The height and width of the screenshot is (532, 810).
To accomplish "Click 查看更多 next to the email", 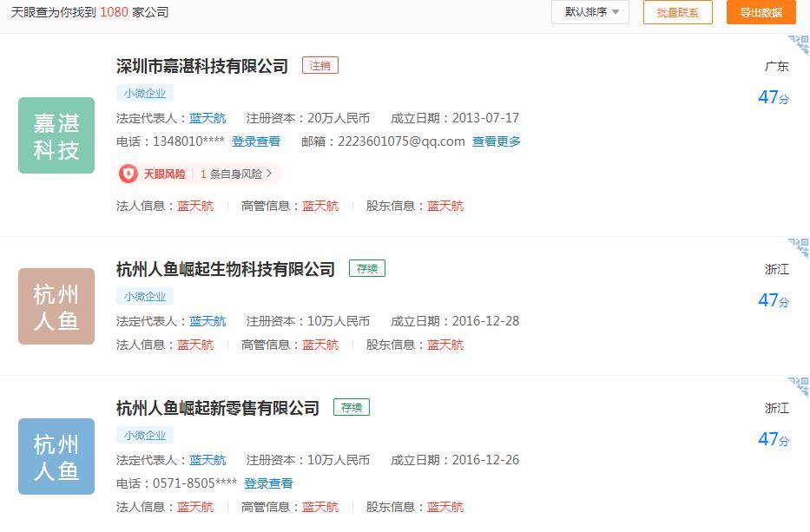I will click(496, 141).
